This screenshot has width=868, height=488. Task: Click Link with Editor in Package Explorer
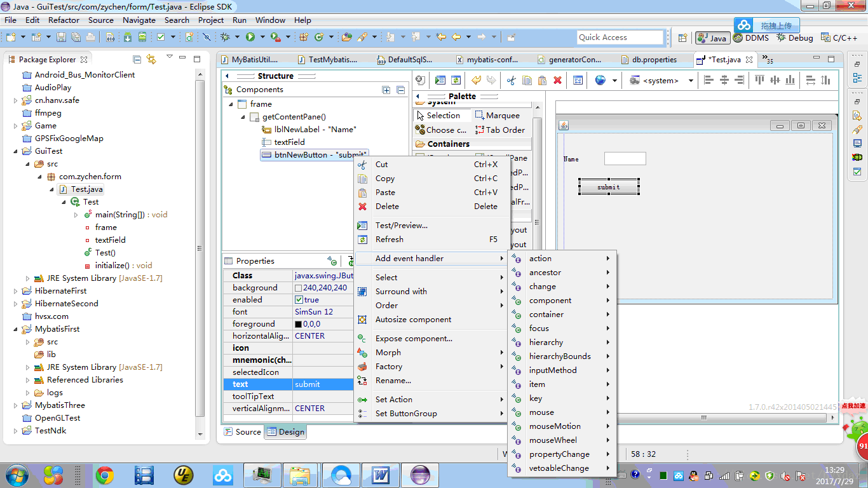coord(151,59)
